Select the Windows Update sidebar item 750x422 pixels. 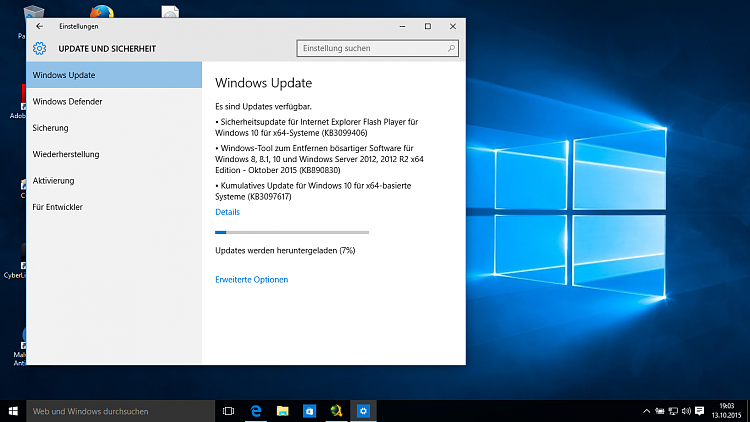point(114,75)
